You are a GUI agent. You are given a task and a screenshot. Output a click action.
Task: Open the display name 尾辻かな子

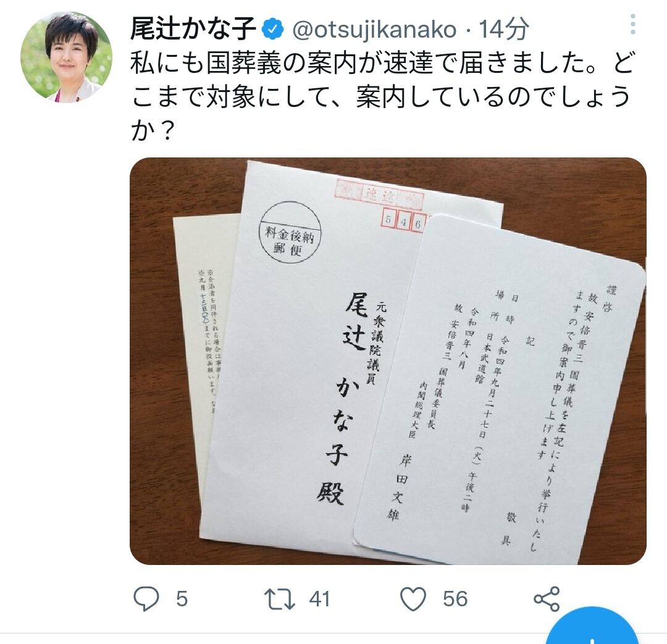point(193,29)
